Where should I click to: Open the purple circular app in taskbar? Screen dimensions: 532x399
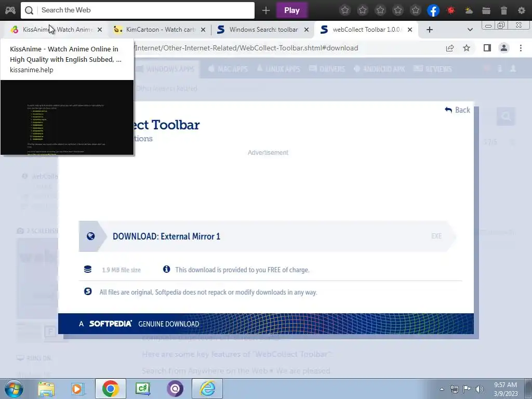(x=175, y=389)
